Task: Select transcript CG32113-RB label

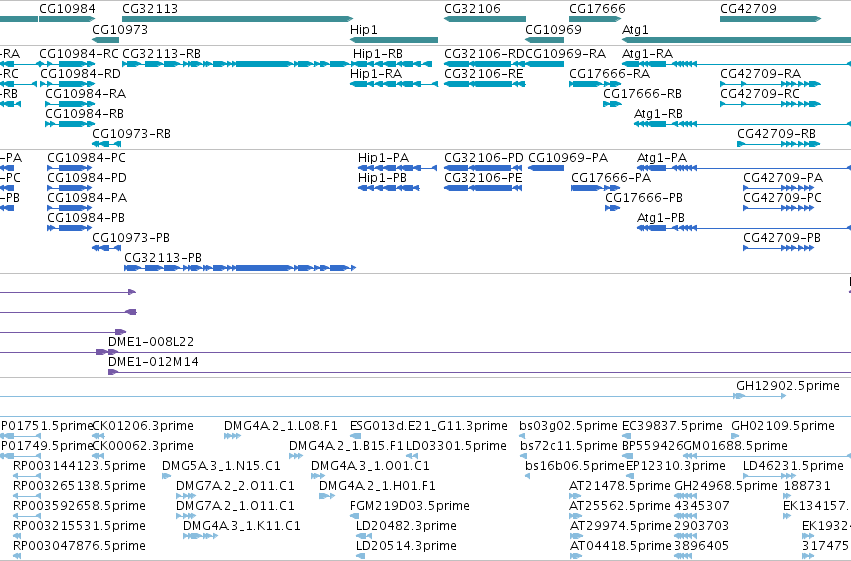Action: (162, 54)
